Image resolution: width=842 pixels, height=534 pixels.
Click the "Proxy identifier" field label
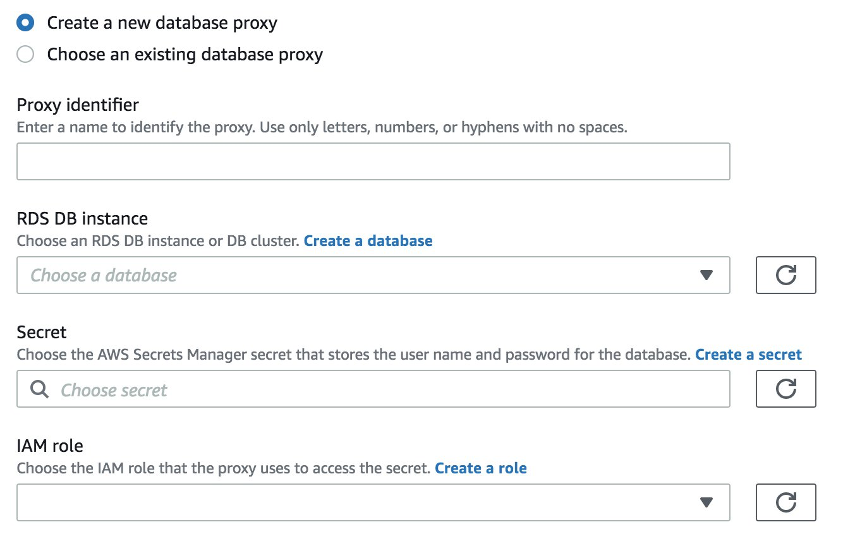[78, 105]
